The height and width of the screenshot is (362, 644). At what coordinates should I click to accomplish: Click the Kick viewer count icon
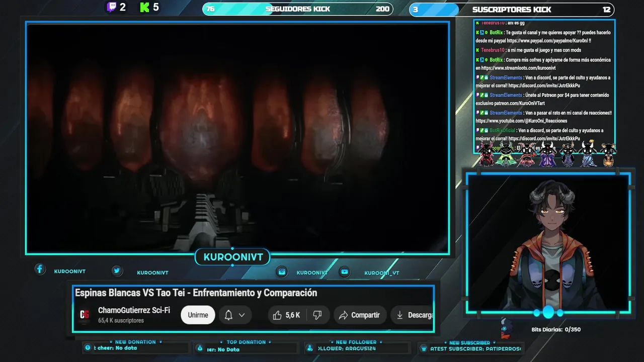pos(145,7)
